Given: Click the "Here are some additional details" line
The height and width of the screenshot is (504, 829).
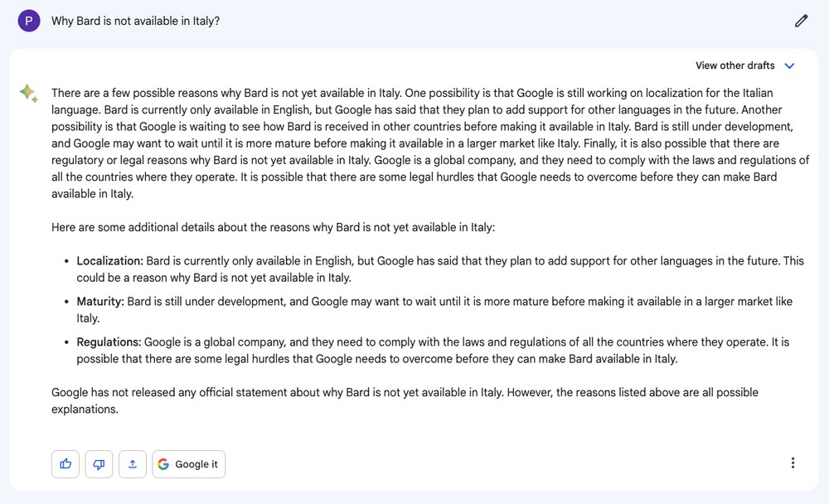Looking at the screenshot, I should (x=273, y=227).
